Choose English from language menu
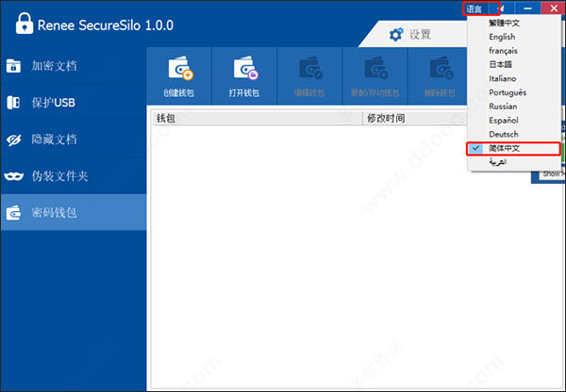Screen dimensions: 566x392 click(514, 37)
